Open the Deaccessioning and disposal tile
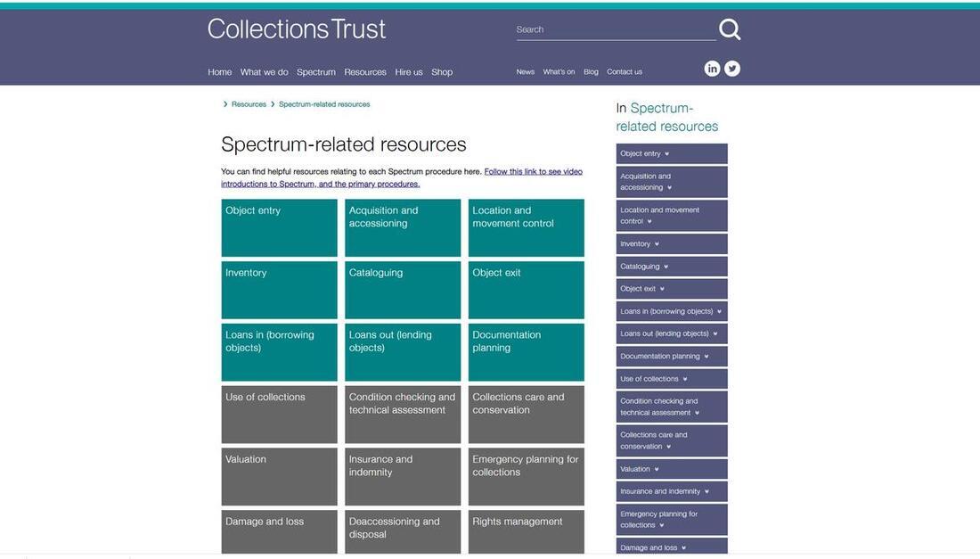Viewport: 980px width, 559px height. point(403,532)
